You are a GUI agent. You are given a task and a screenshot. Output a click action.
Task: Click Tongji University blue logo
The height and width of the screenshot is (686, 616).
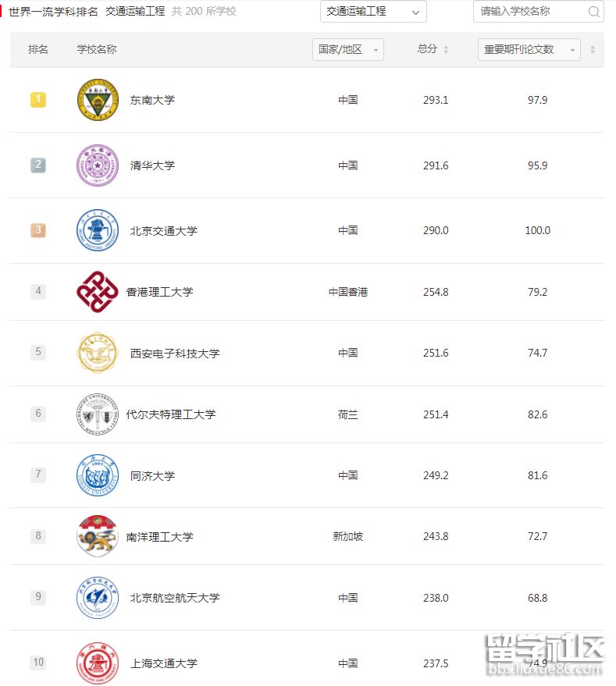[x=98, y=475]
